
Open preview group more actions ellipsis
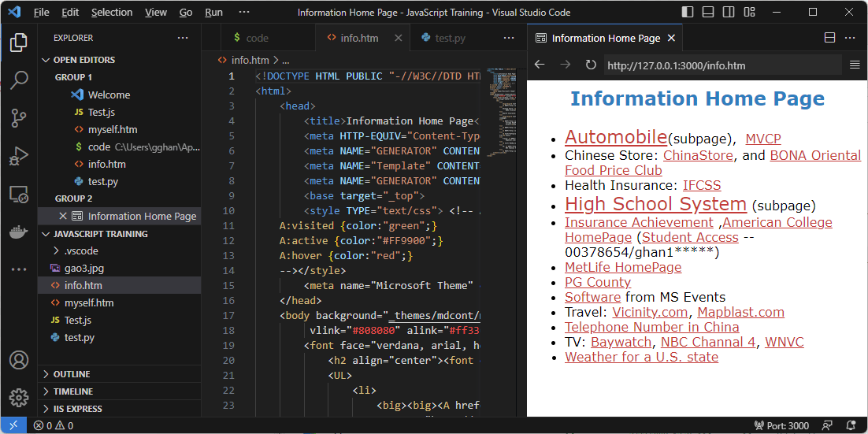click(x=851, y=38)
